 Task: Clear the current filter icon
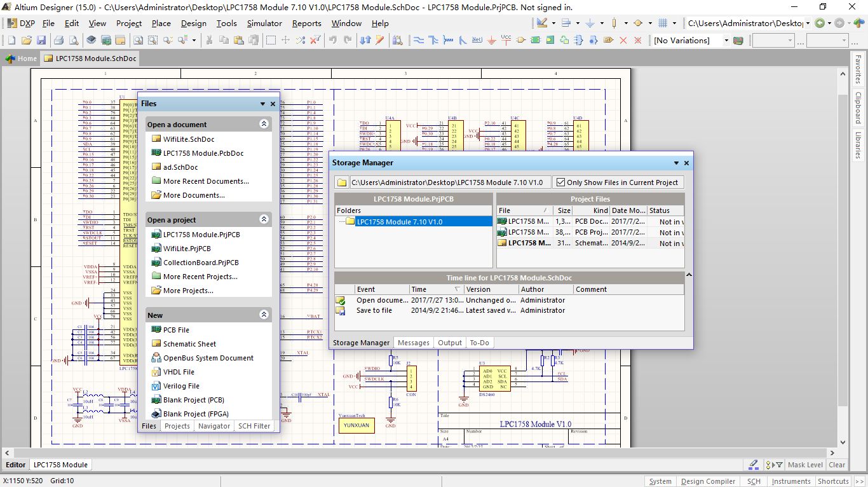click(316, 40)
